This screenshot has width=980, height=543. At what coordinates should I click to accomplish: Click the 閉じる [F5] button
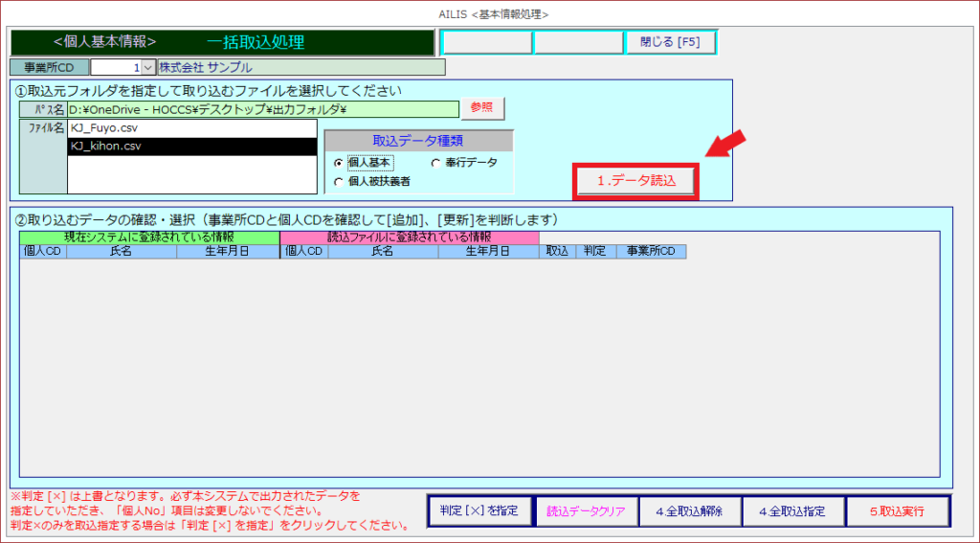click(x=670, y=42)
